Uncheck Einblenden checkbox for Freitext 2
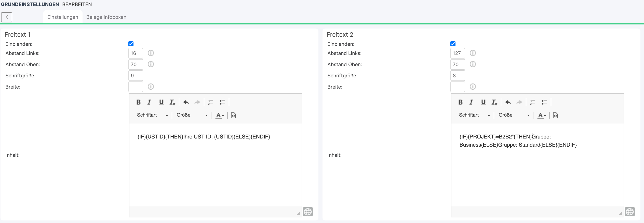644x223 pixels. 453,44
